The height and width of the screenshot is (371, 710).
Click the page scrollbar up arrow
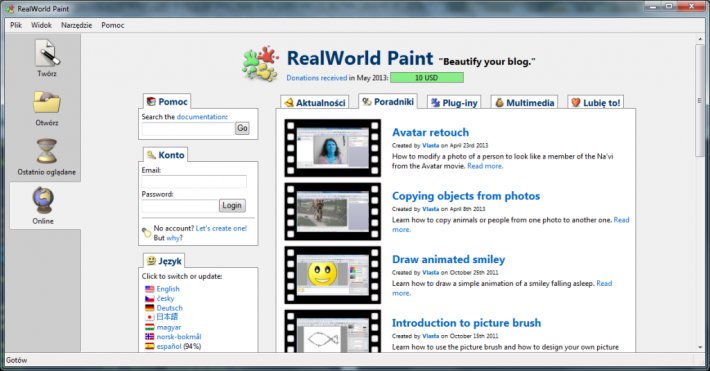click(x=700, y=39)
